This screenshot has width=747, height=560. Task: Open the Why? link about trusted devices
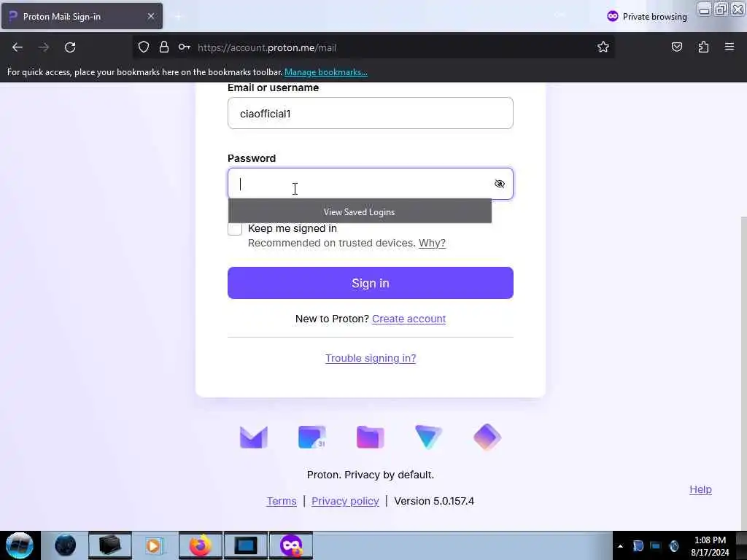pyautogui.click(x=432, y=244)
